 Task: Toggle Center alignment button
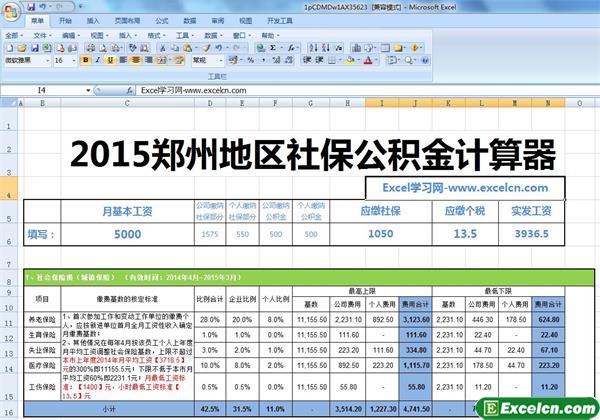[136, 60]
